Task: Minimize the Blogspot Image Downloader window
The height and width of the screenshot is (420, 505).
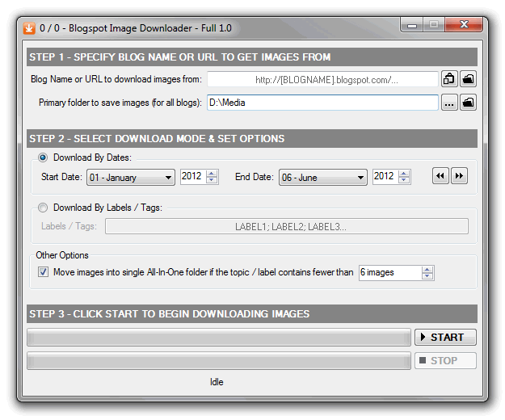Action: coord(412,25)
